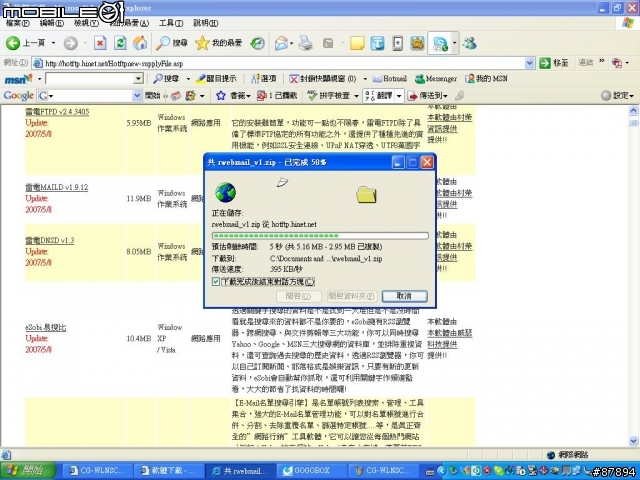Switch to first CG-WLNSC taskbar window
This screenshot has width=640, height=480.
click(98, 471)
